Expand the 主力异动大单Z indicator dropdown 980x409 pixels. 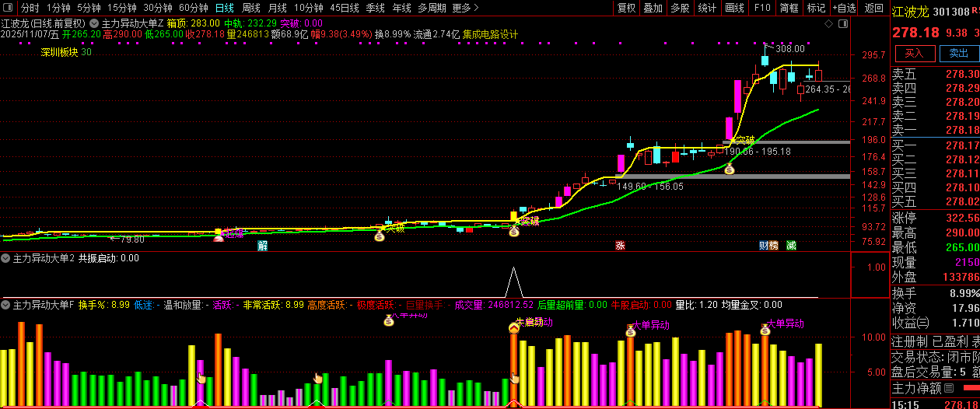point(94,23)
